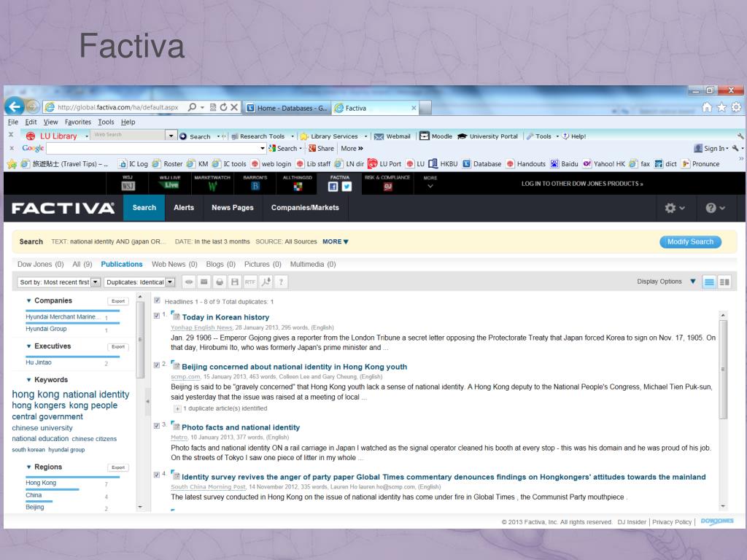Open the Companies/Markets tab
The width and height of the screenshot is (747, 560).
pos(305,208)
